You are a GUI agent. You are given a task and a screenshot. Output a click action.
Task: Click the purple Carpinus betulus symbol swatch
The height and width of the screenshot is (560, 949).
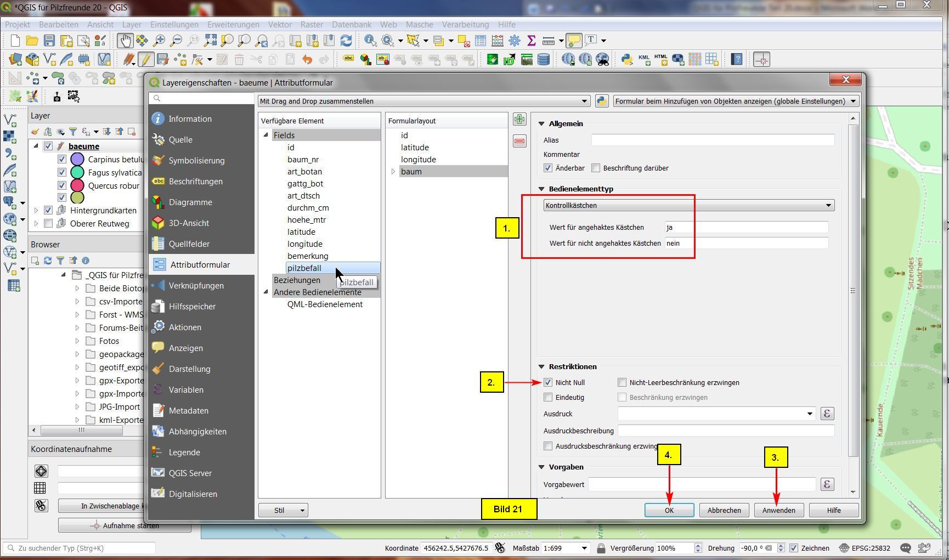[77, 160]
